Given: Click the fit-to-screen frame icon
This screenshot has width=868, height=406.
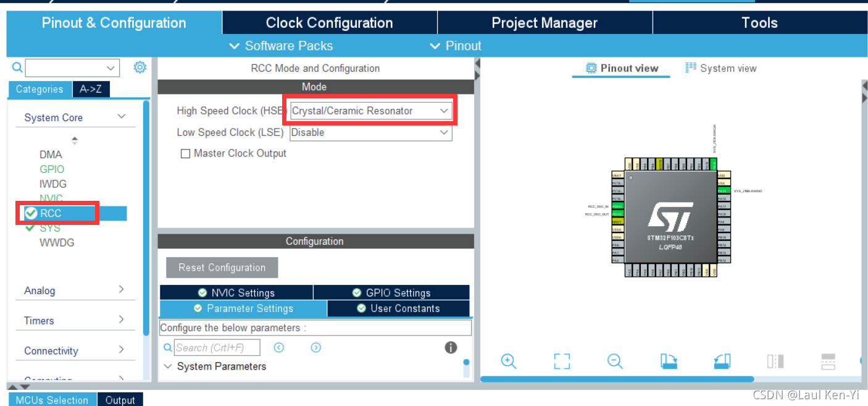Looking at the screenshot, I should (x=562, y=362).
